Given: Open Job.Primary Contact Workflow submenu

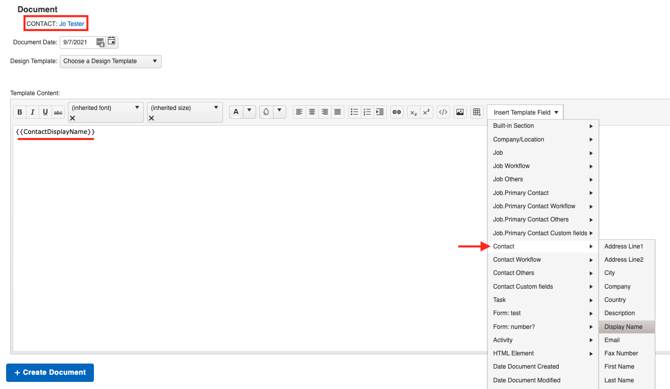Looking at the screenshot, I should click(543, 206).
